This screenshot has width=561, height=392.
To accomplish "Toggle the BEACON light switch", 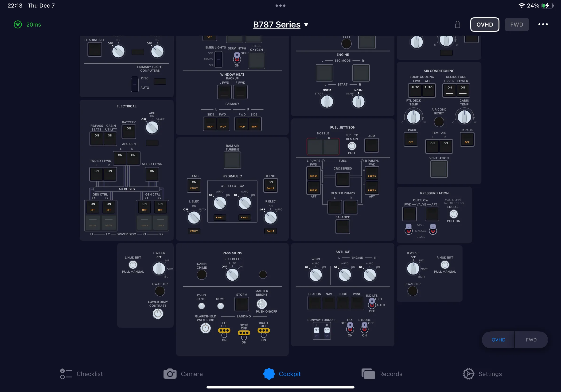I will tap(315, 303).
